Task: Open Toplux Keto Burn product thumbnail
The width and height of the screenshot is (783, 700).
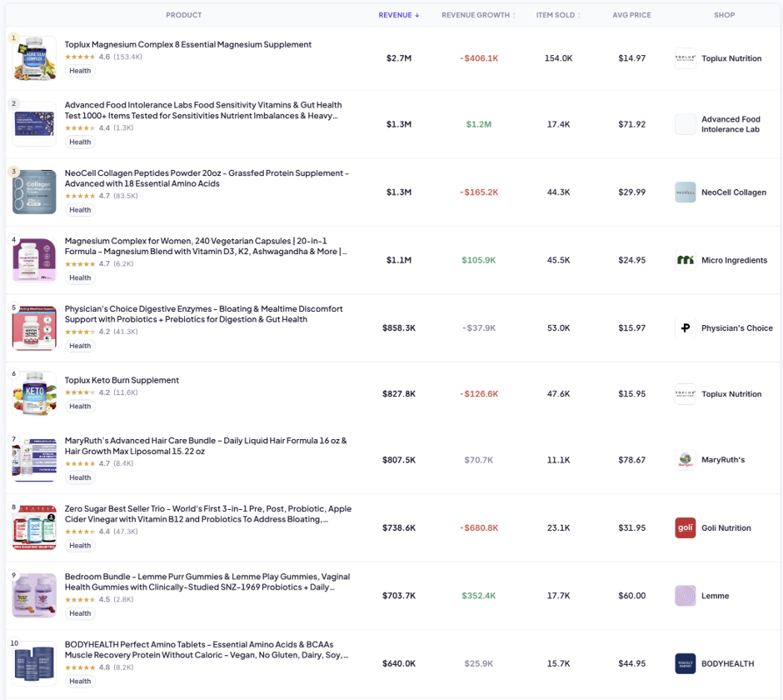Action: pyautogui.click(x=34, y=393)
